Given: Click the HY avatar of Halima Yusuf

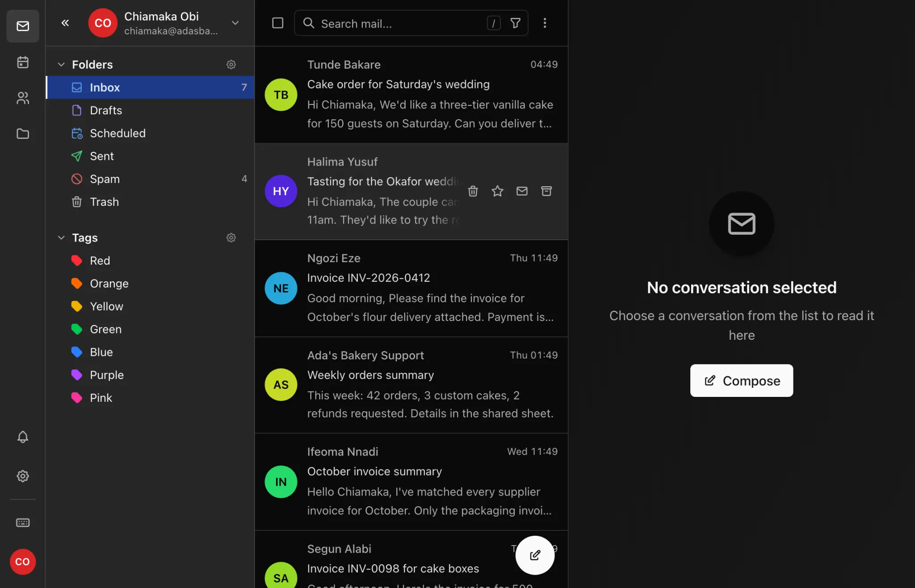Looking at the screenshot, I should tap(281, 191).
